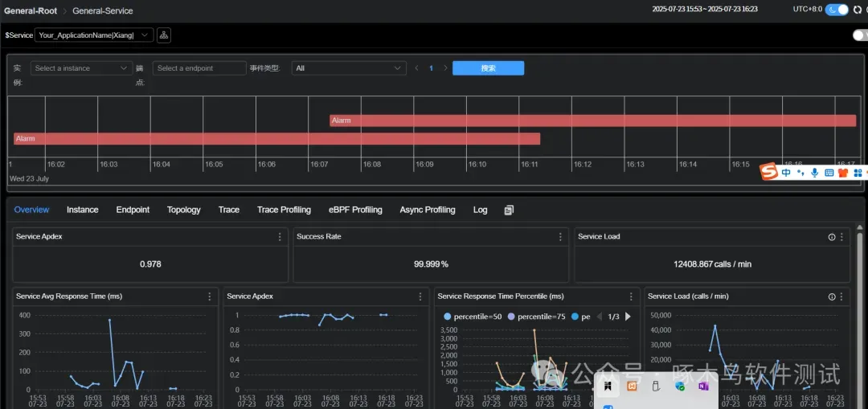Click the XAMPP icon in tray popup
868x409 pixels.
[x=632, y=386]
